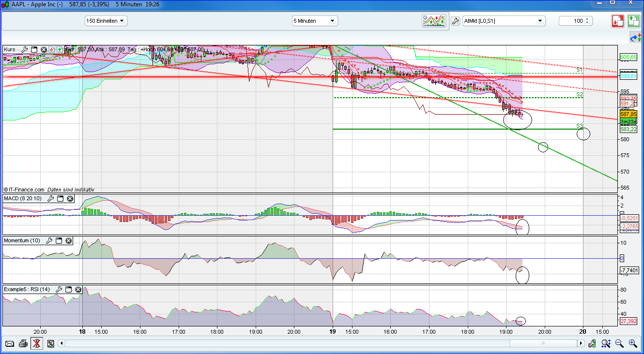Open RSI (14) settings wrench

point(59,289)
